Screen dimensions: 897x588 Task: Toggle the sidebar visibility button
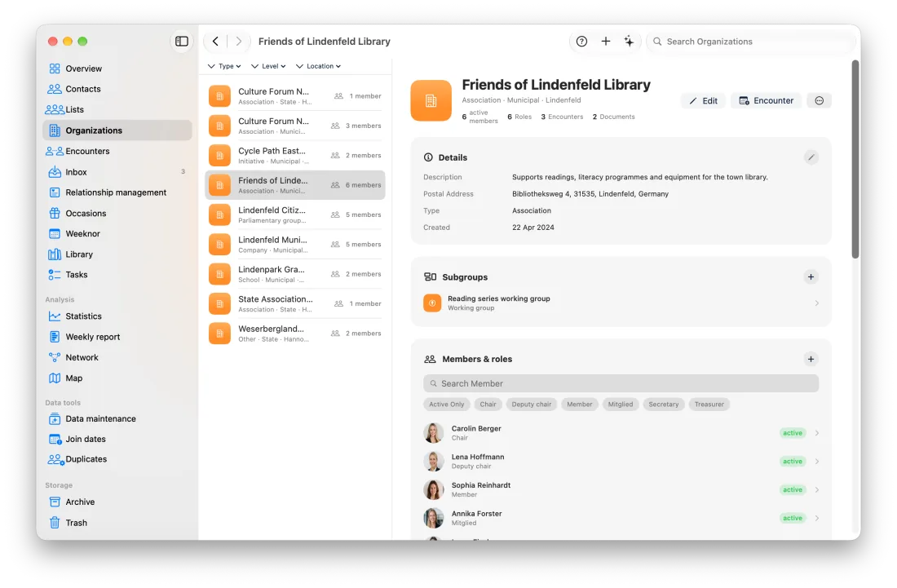coord(181,41)
